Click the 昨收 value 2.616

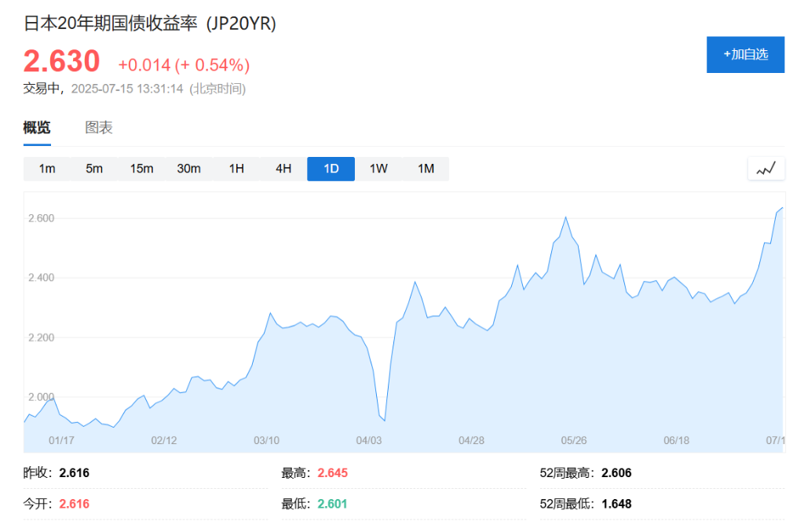click(x=72, y=473)
